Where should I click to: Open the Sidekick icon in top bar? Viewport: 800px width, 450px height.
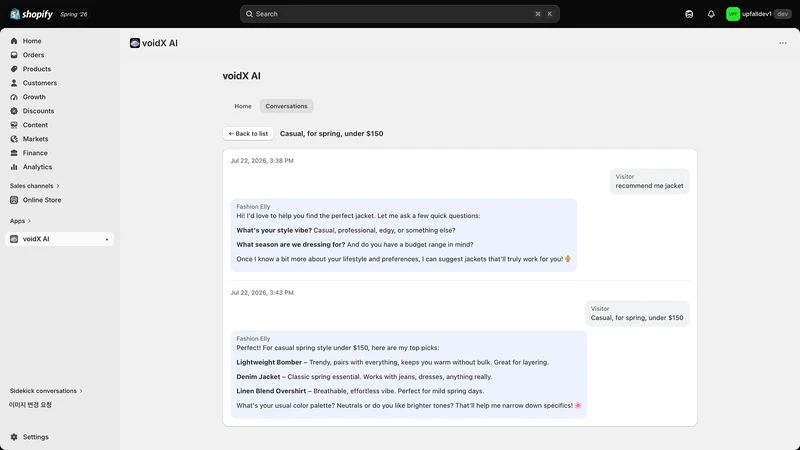point(689,14)
